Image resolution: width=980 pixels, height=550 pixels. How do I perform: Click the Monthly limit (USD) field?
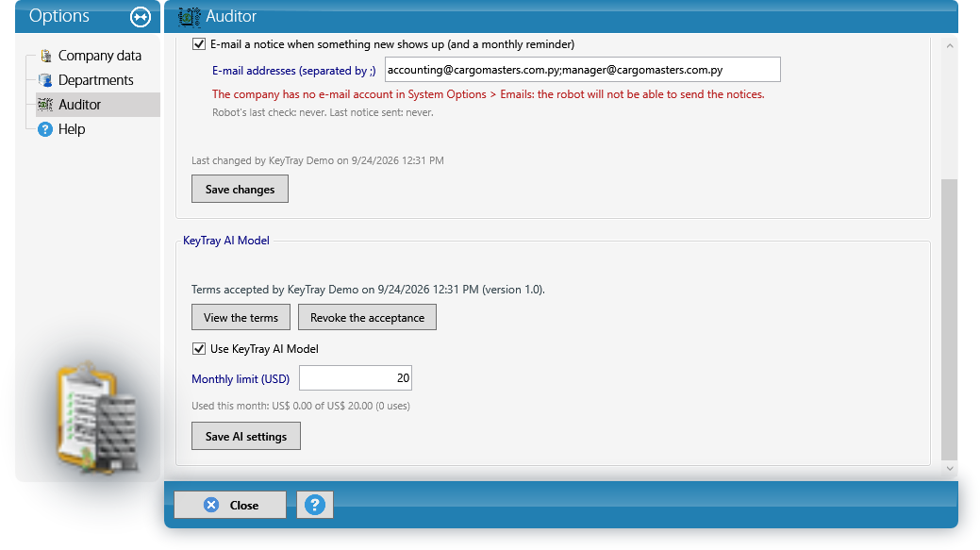point(356,378)
